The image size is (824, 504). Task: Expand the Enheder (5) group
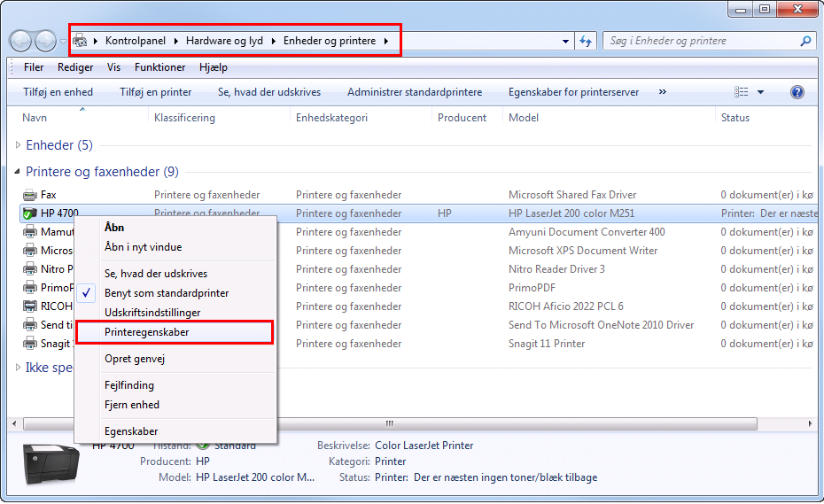point(18,145)
